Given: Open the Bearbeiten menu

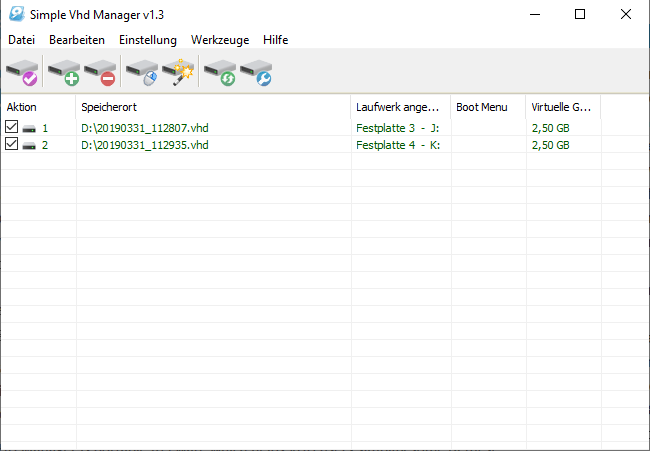Looking at the screenshot, I should click(77, 40).
